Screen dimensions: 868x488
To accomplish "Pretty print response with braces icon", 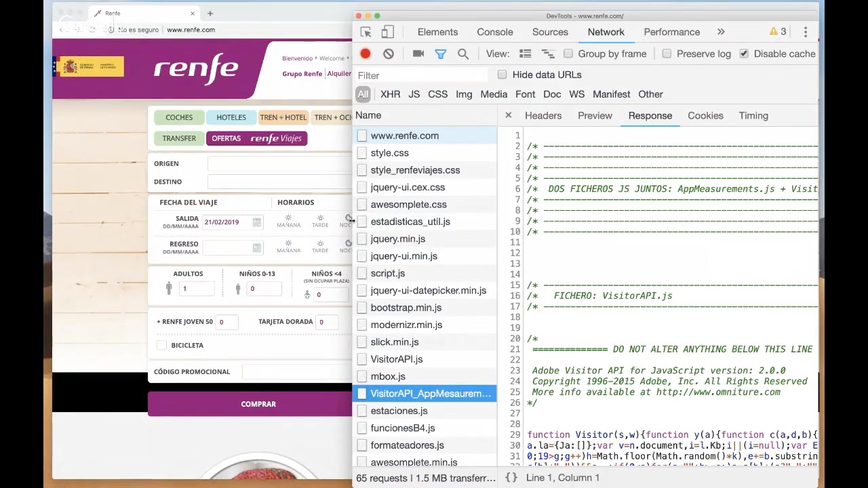I will point(511,478).
